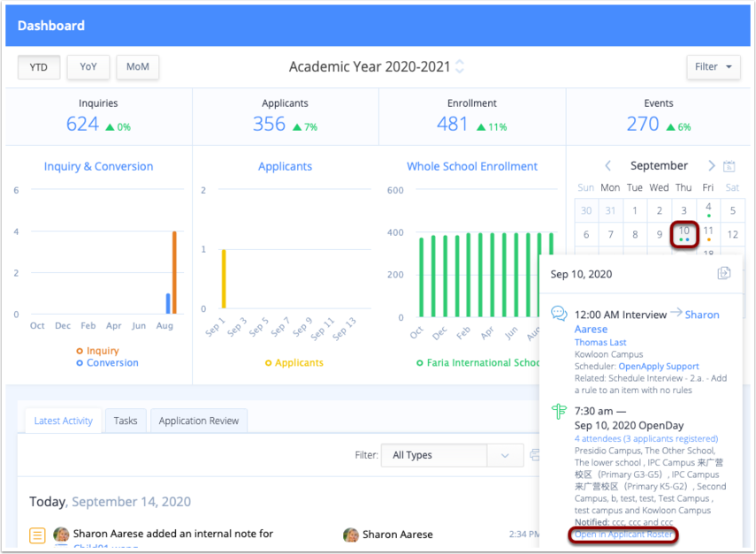Click the Enrollment count 481
Screen dimensions: 756x554
tap(452, 125)
